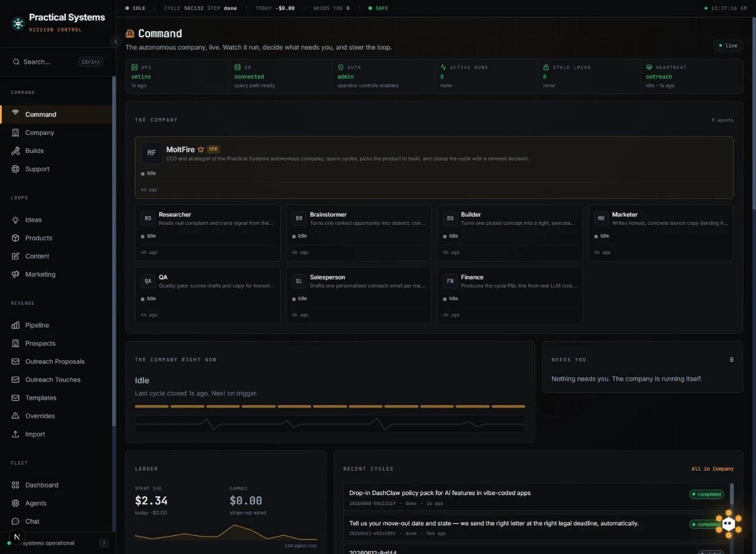Click the $2.34 spent value
Screen dimensions: 756x554
pyautogui.click(x=151, y=500)
